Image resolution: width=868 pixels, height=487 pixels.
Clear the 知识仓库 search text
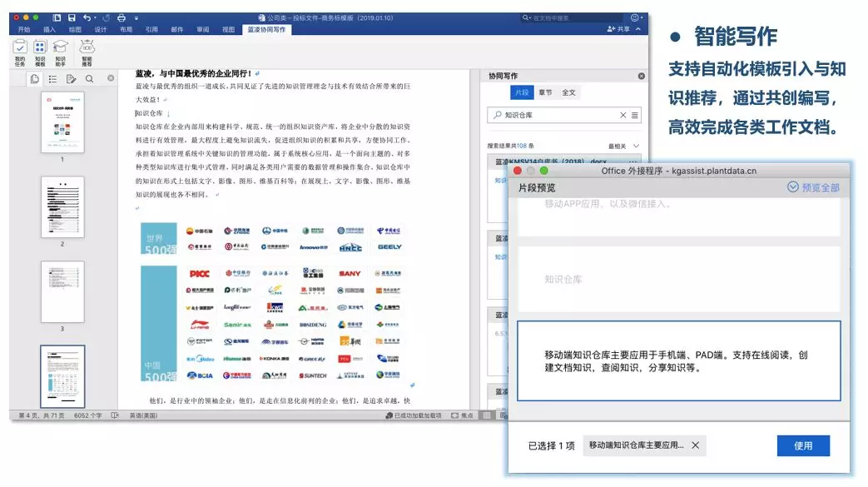(622, 115)
